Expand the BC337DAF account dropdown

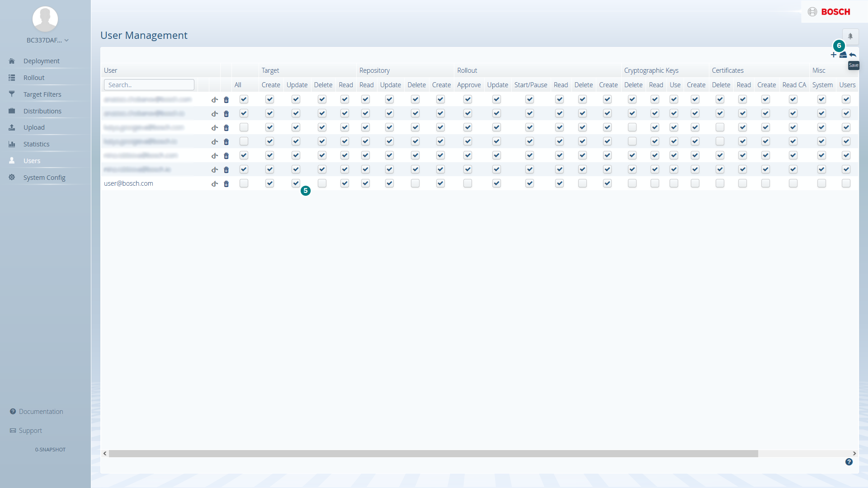pos(47,40)
